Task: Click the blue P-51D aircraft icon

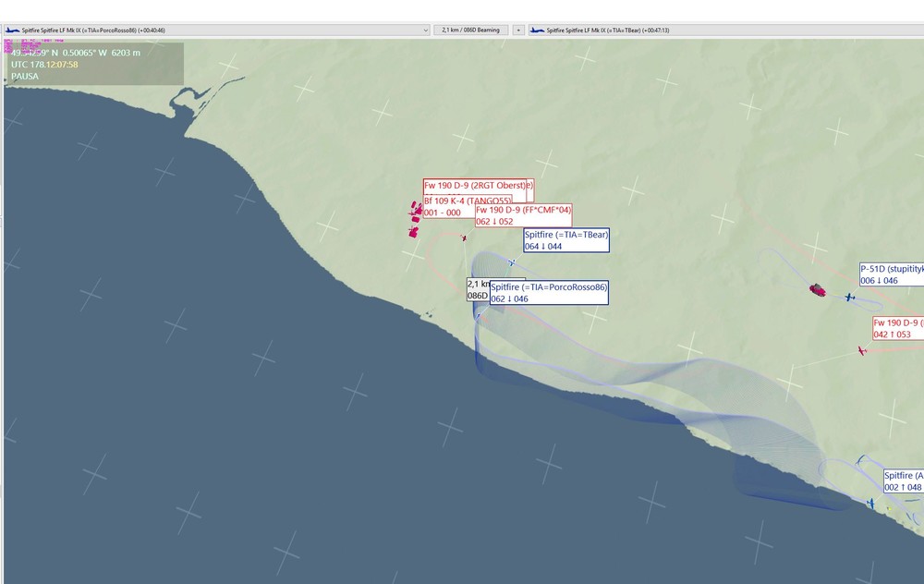Action: 849,297
